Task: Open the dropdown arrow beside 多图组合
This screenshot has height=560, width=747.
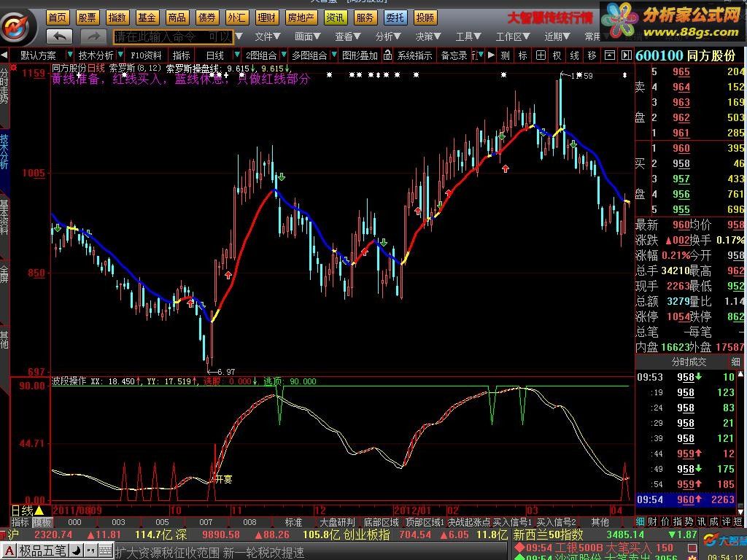Action: point(334,54)
